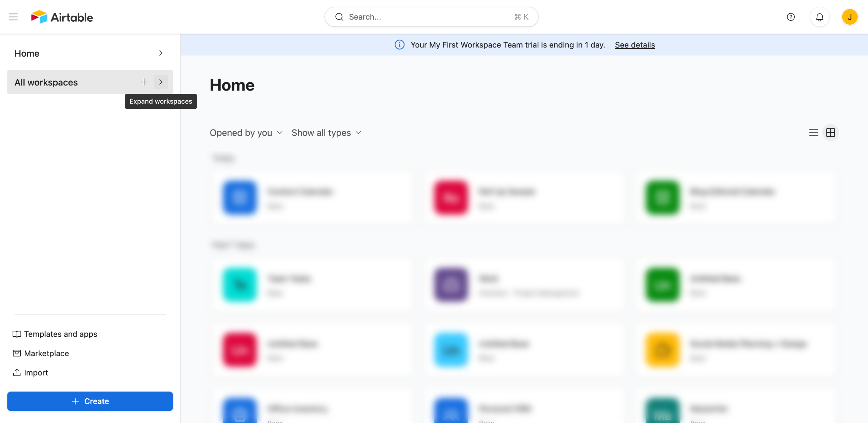868x423 pixels.
Task: Open the notifications bell
Action: (x=820, y=17)
